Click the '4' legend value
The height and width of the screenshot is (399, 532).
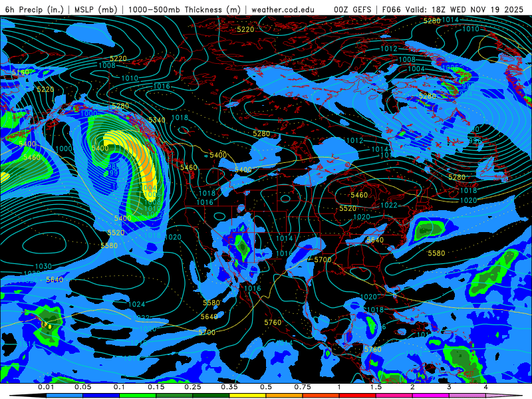[x=485, y=387]
